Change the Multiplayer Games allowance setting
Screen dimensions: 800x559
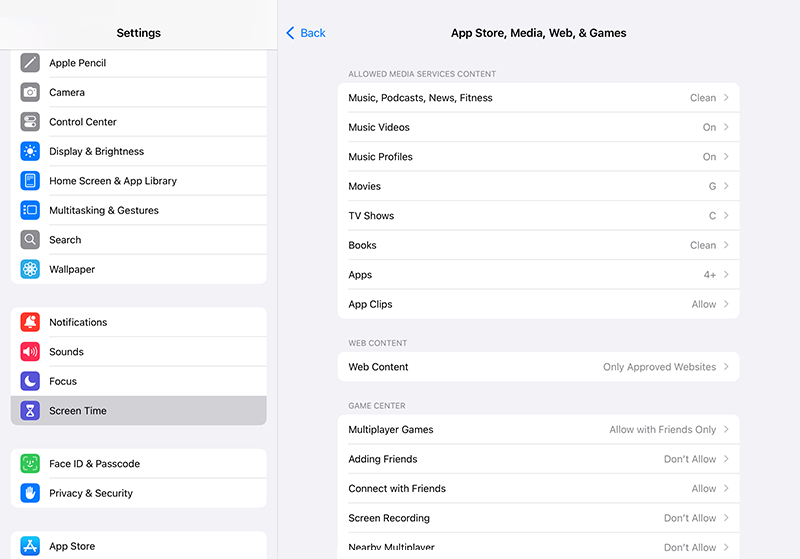click(538, 430)
